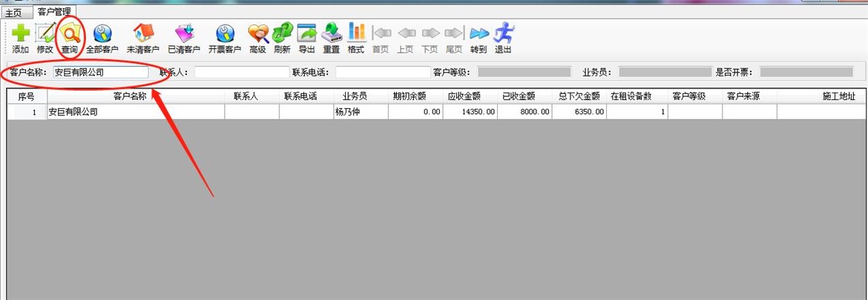This screenshot has width=868, height=300.
Task: Click the 6350.00 owed amount cell
Action: pos(579,112)
